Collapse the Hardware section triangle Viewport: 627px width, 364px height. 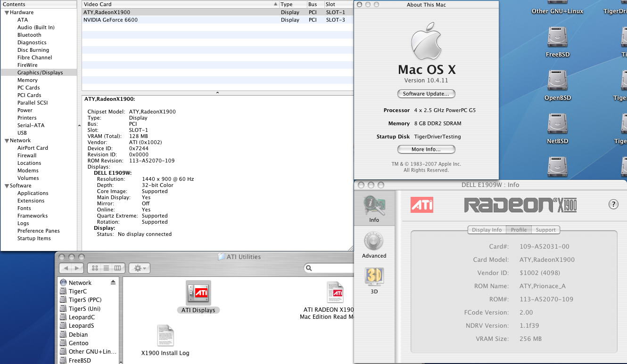click(x=7, y=12)
